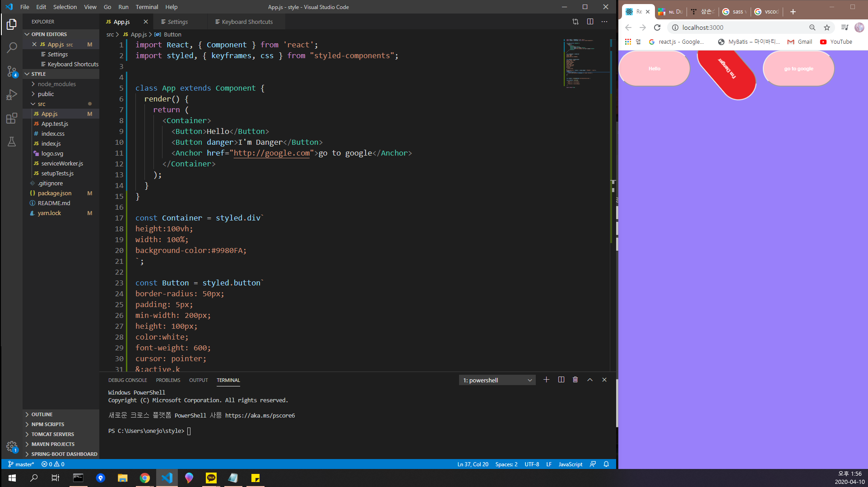Toggle the split terminal button
This screenshot has width=868, height=487.
click(x=561, y=380)
